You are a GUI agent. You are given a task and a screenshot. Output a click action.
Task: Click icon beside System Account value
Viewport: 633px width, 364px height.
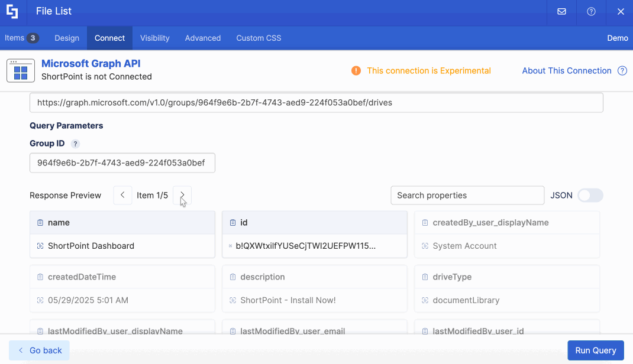[425, 246]
